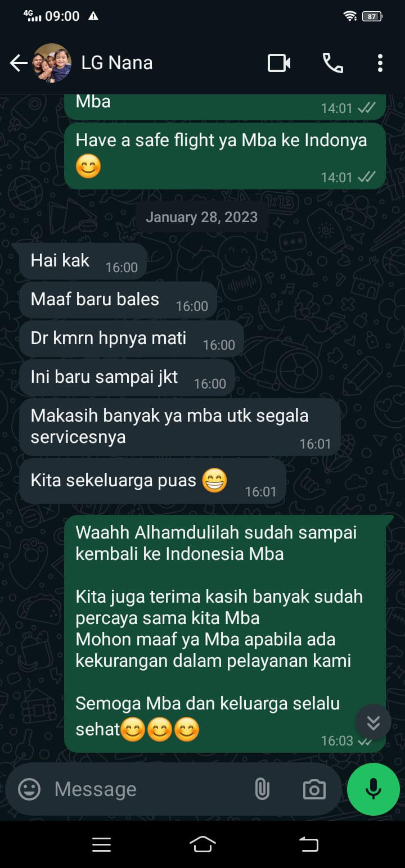Screen dimensions: 405x868
Task: Select the "Hai kak" message bubble
Action: [83, 261]
